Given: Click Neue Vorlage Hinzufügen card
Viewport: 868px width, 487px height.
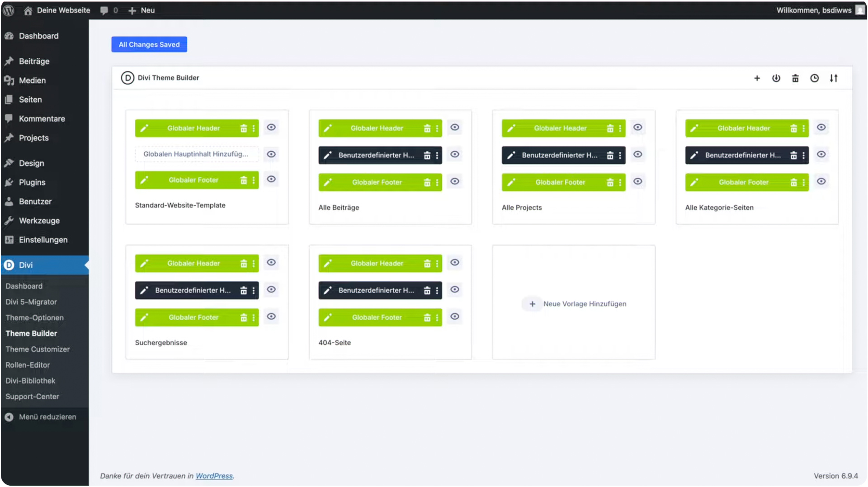Looking at the screenshot, I should pos(574,304).
